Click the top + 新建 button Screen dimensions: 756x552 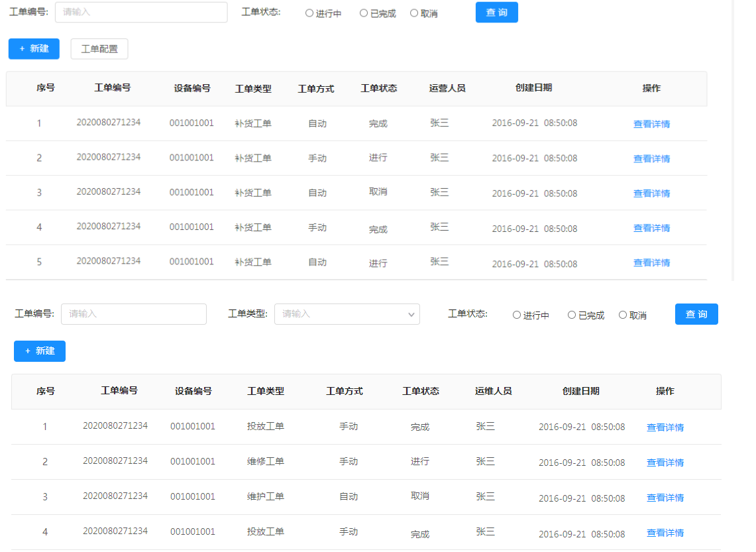click(x=34, y=48)
